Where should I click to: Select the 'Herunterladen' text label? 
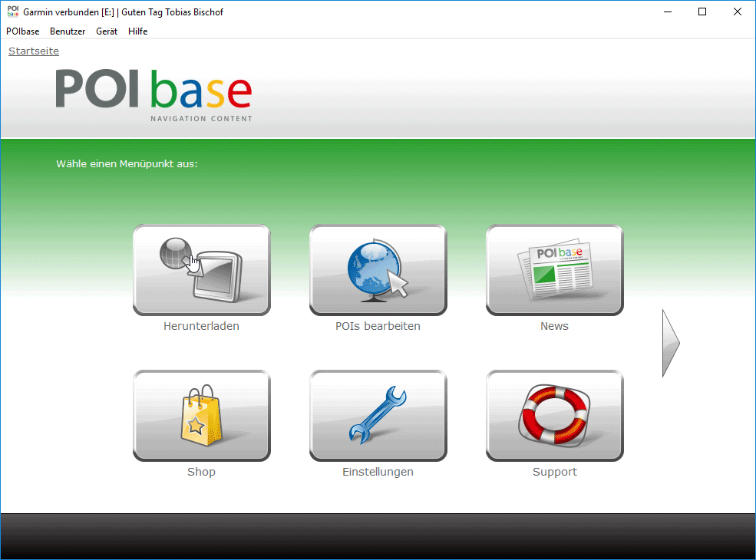201,326
